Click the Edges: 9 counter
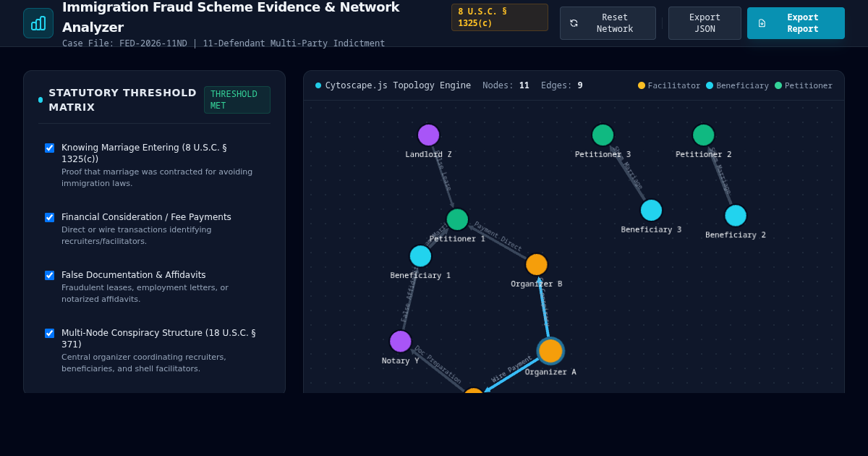The width and height of the screenshot is (868, 456). (562, 85)
